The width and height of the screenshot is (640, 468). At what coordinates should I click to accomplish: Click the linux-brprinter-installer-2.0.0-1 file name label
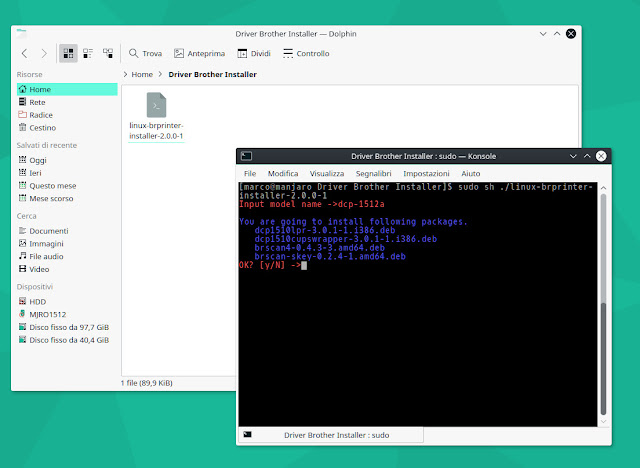tap(156, 131)
